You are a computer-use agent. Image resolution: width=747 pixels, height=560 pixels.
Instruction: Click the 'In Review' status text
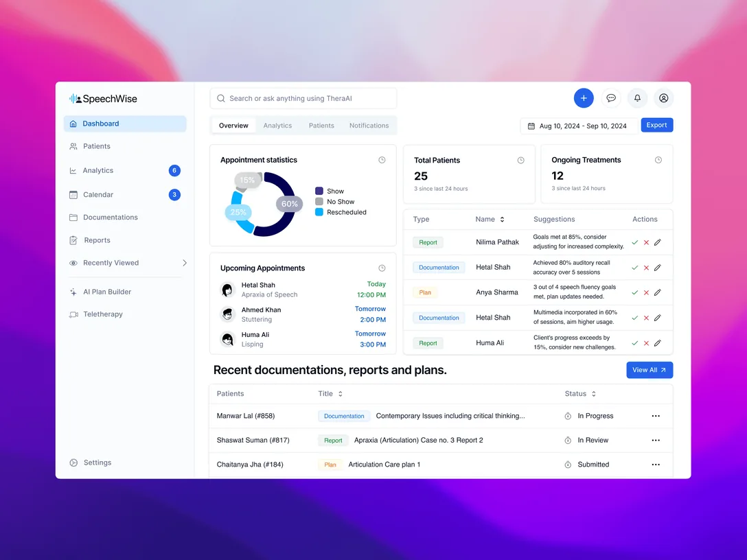tap(593, 440)
